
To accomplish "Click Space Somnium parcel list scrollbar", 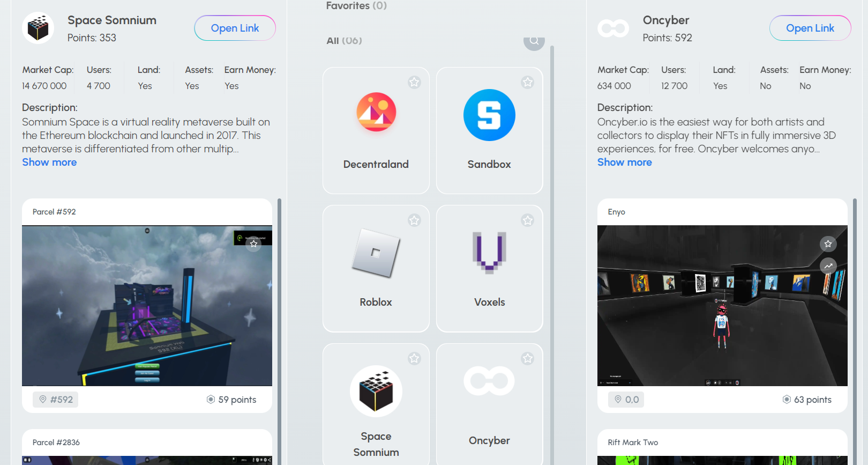I will pos(279,331).
